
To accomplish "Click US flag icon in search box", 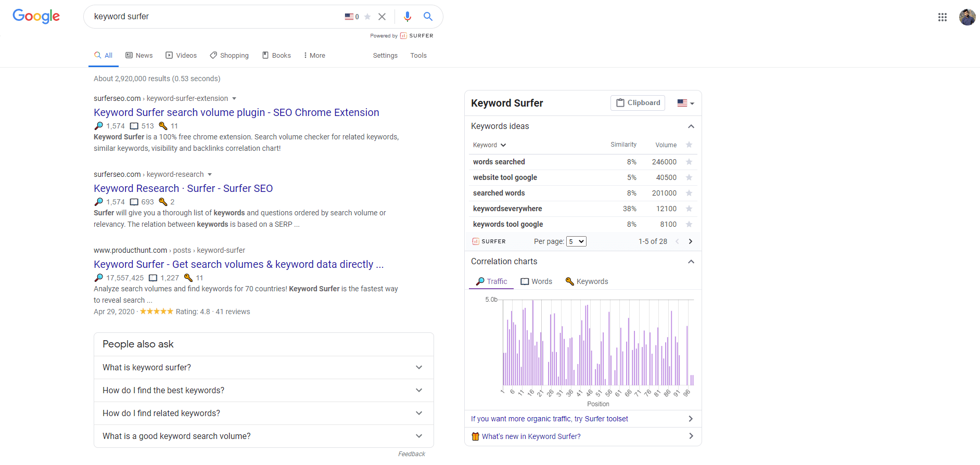I will click(349, 17).
